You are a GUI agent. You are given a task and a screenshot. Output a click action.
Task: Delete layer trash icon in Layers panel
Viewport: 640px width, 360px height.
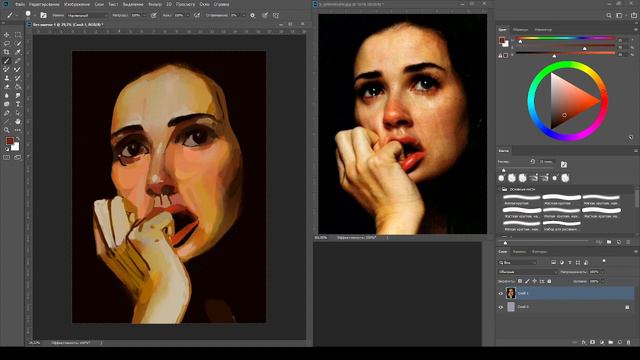629,342
